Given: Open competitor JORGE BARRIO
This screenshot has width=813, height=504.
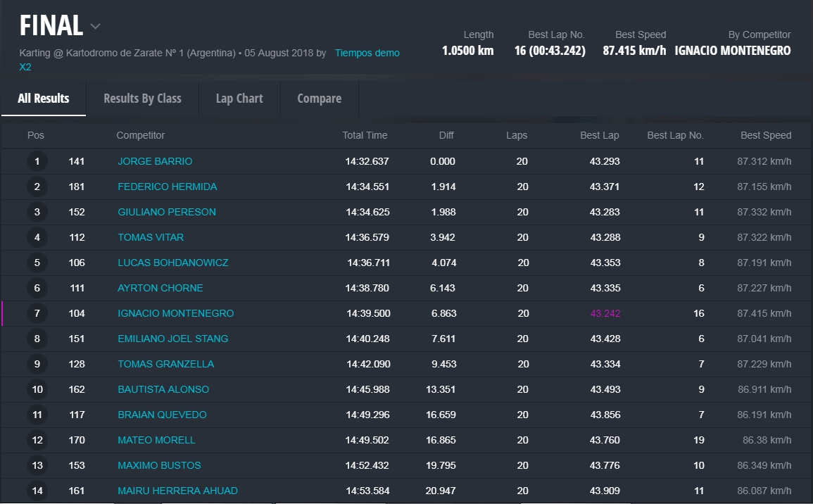Looking at the screenshot, I should pyautogui.click(x=155, y=161).
